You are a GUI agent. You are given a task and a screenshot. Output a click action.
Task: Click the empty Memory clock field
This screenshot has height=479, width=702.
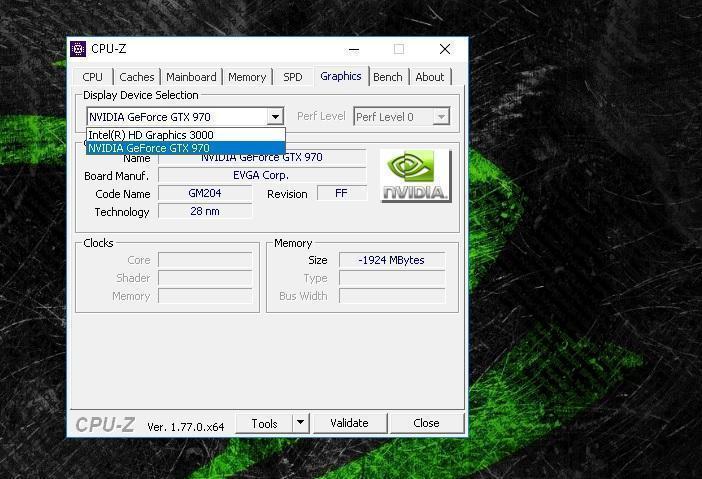coord(205,296)
